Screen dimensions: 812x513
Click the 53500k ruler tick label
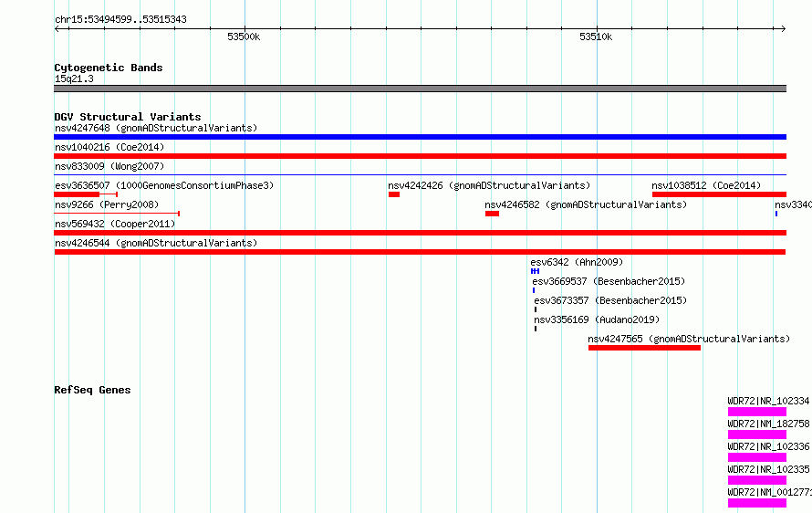pyautogui.click(x=244, y=37)
